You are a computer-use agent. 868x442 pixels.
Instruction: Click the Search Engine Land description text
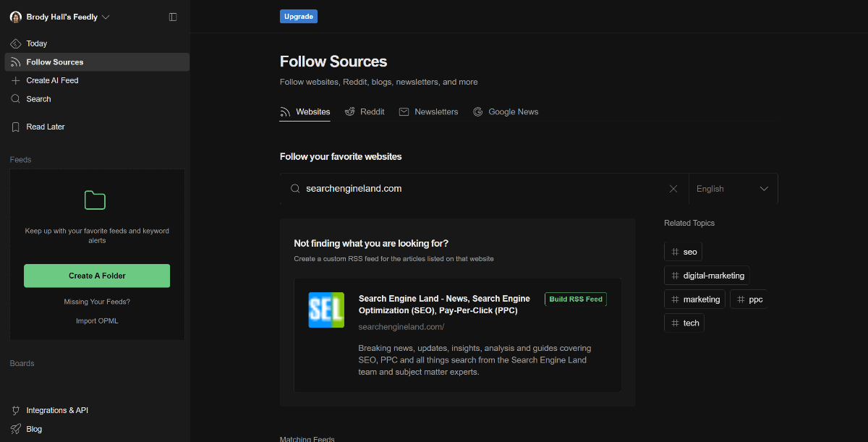(475, 360)
